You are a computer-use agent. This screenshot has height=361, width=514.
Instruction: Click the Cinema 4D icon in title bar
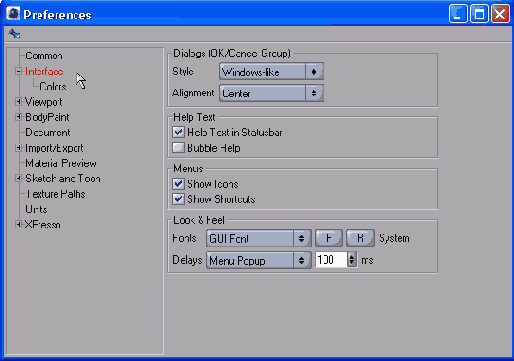click(13, 14)
